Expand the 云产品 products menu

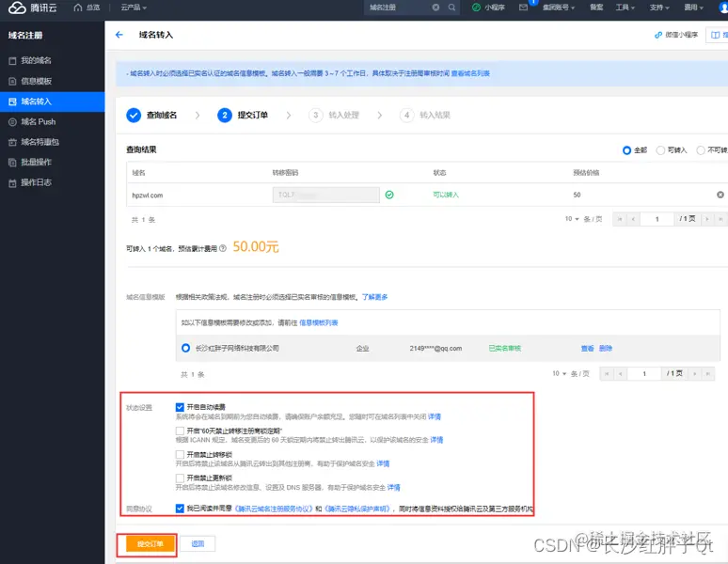[x=134, y=8]
